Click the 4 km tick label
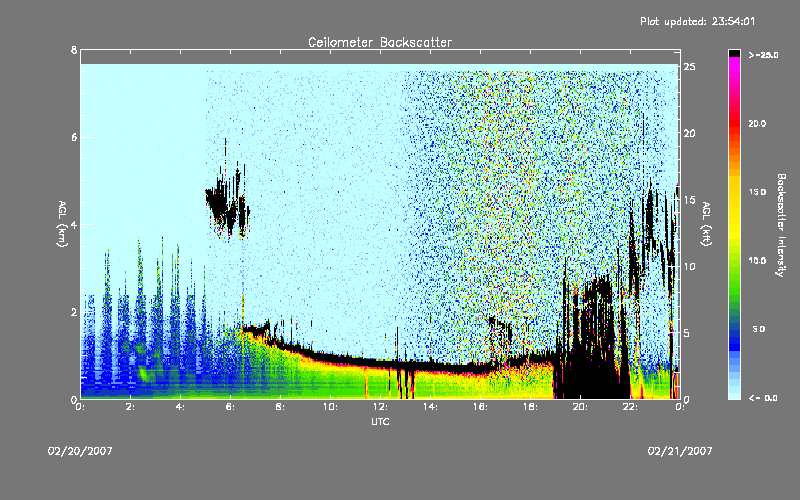Viewport: 800px width, 500px height. tap(74, 224)
